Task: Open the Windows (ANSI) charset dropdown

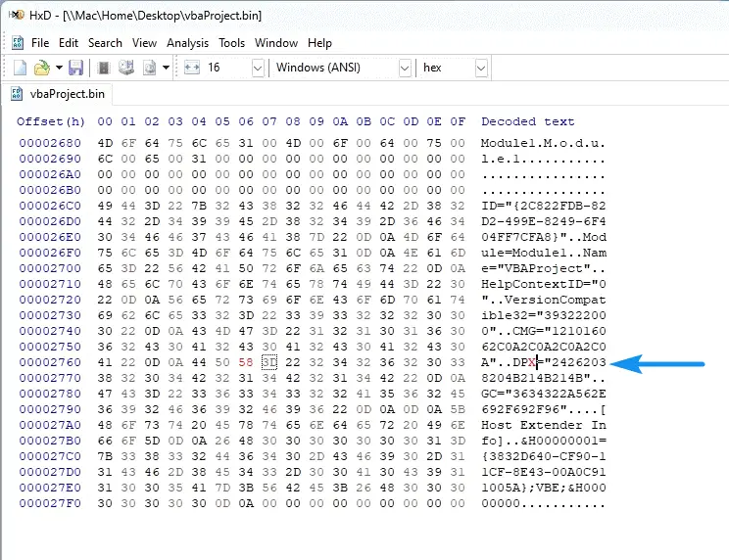Action: tap(405, 69)
